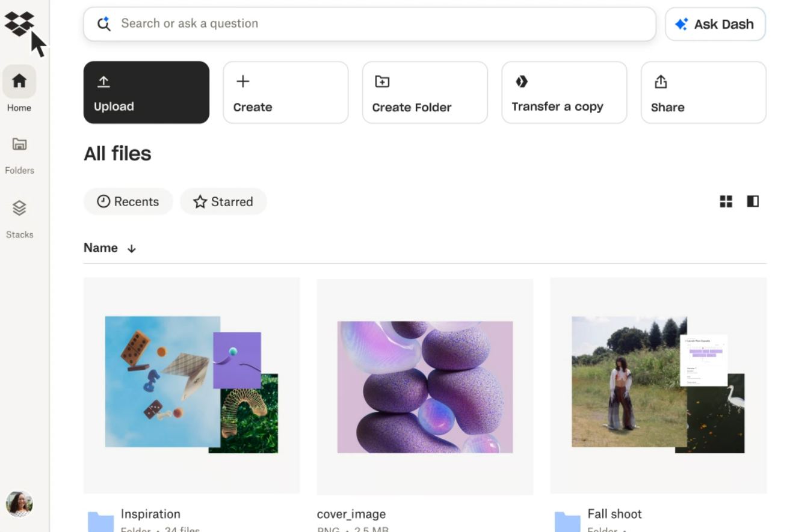Click the Fall shoot folder icon

coord(567,522)
